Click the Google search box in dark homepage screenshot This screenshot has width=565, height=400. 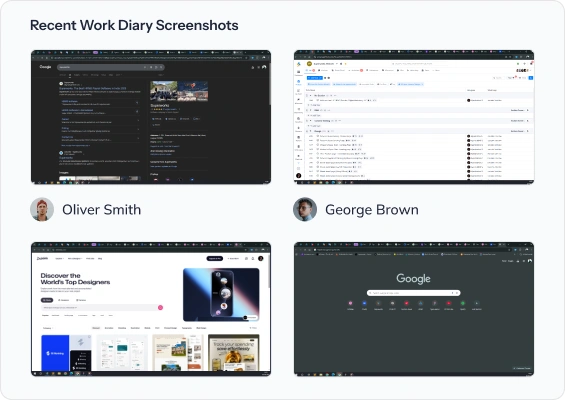pyautogui.click(x=413, y=293)
